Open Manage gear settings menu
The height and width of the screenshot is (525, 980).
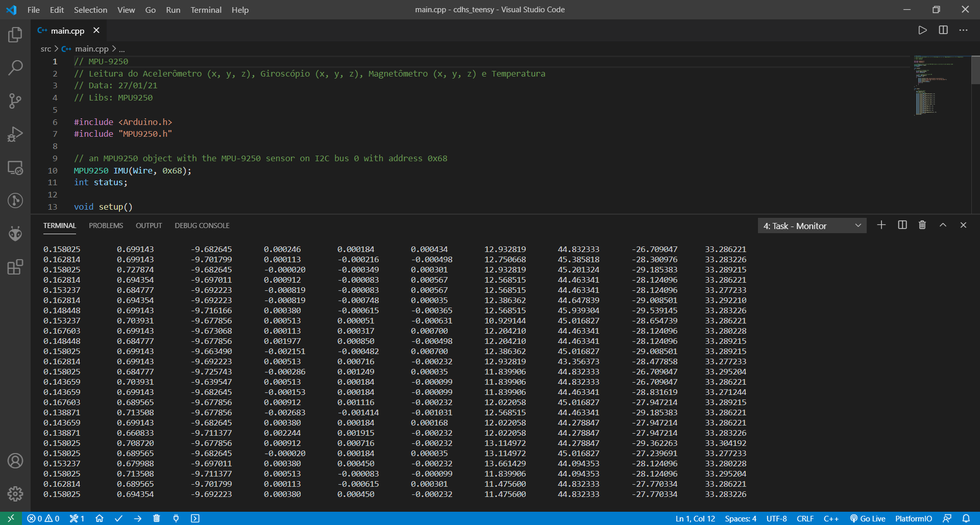pos(15,493)
